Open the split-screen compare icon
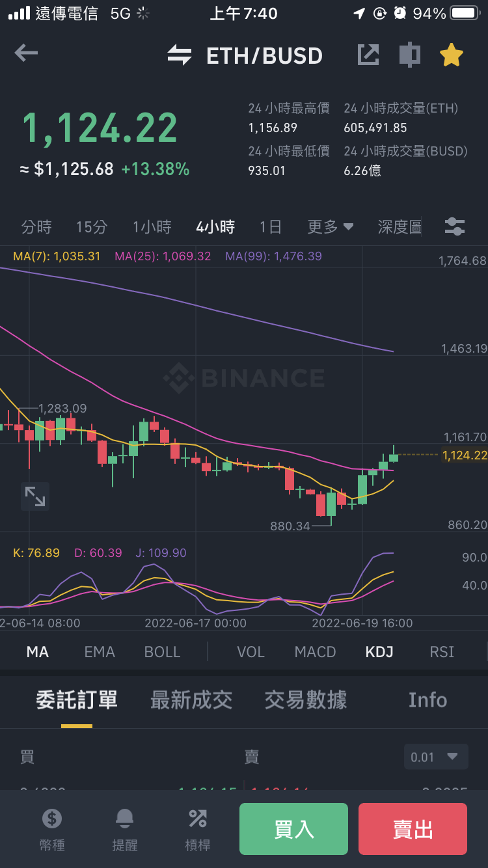Viewport: 488px width, 868px height. click(409, 55)
